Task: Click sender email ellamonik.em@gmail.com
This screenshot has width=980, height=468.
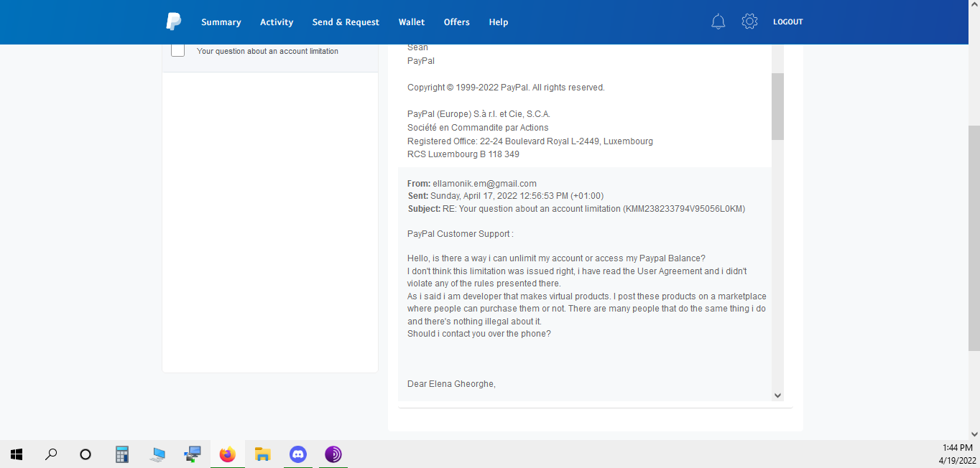Action: coord(484,184)
